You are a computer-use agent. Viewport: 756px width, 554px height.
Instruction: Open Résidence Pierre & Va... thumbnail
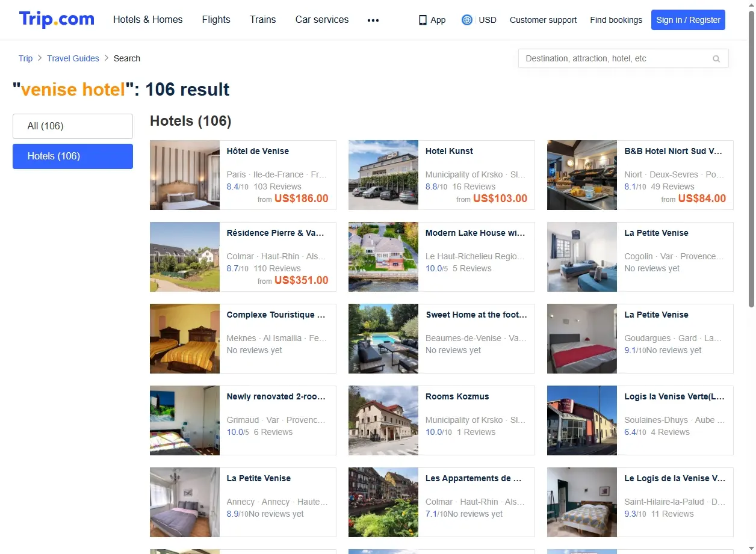click(185, 257)
